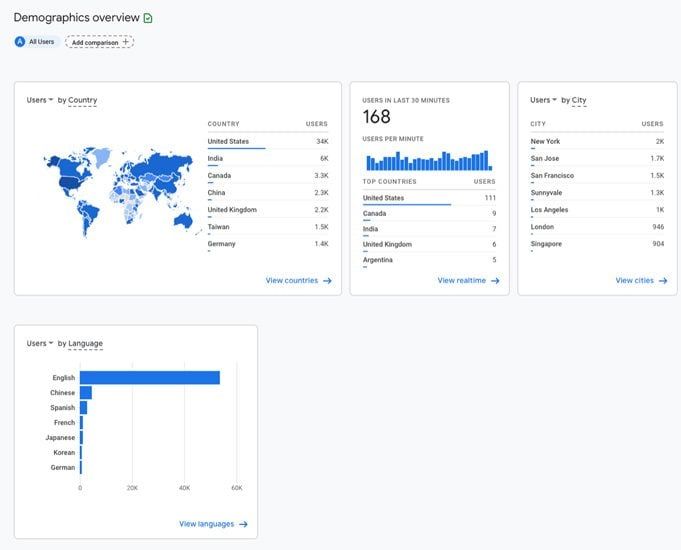Add a comparison with the plus chip
Viewport: 681px width, 550px height.
coord(99,42)
